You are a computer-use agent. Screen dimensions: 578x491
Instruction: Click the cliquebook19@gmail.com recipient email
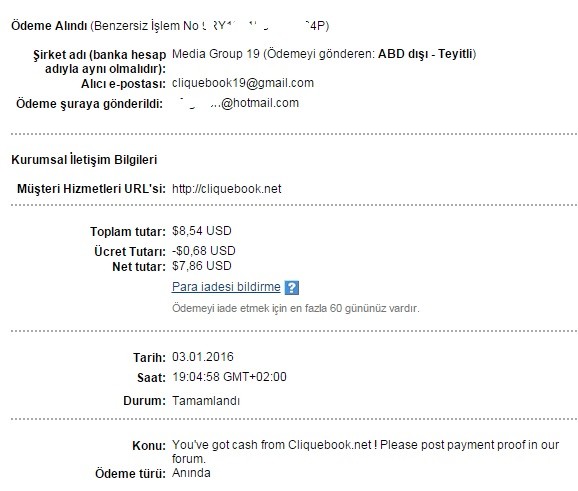tap(243, 83)
